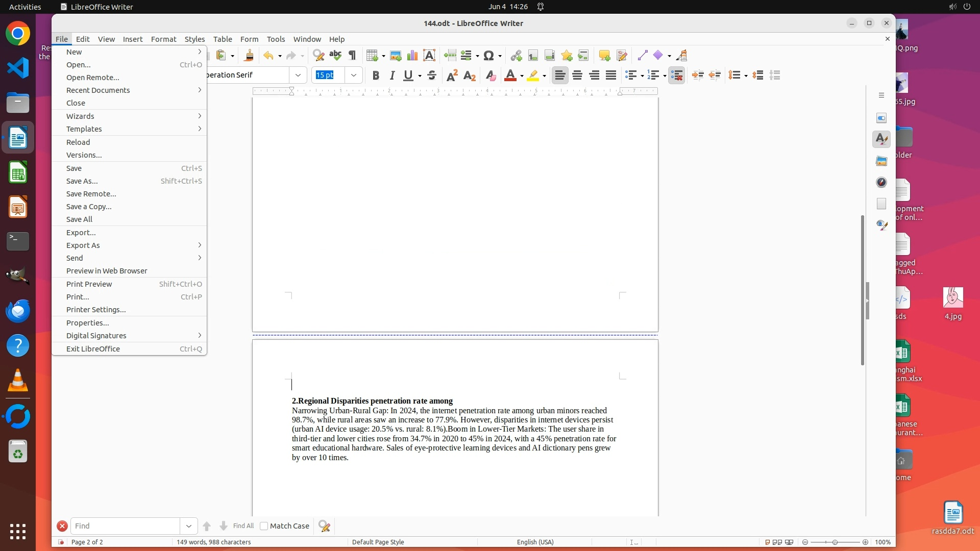The width and height of the screenshot is (980, 551).
Task: Click Export... menu entry
Action: pyautogui.click(x=81, y=233)
